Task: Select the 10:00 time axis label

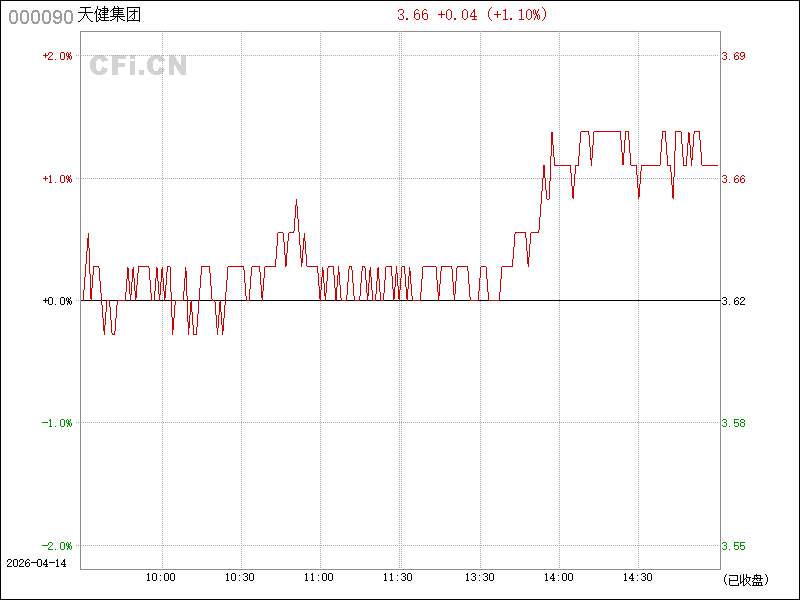Action: (161, 577)
